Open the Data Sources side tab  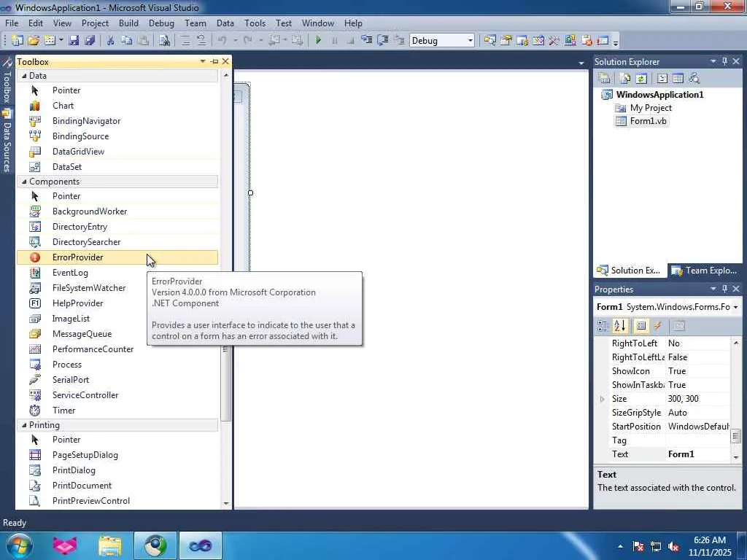coord(7,141)
